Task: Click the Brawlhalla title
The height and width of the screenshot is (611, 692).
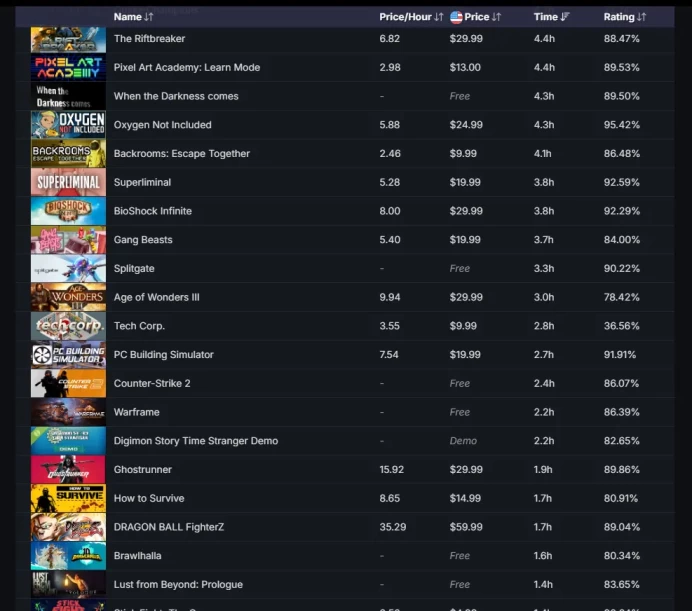Action: pos(137,555)
